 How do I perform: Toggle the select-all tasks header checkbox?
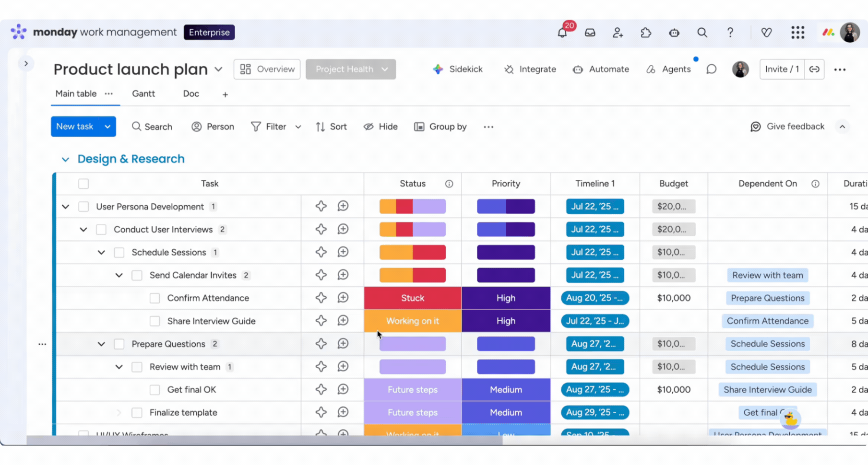click(x=83, y=184)
